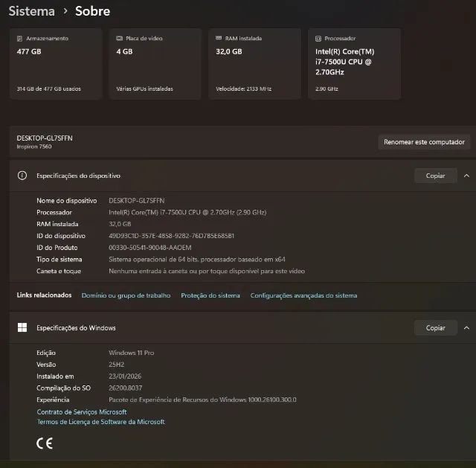The width and height of the screenshot is (476, 468).
Task: Click Várias GPUs instaladas text
Action: [144, 89]
